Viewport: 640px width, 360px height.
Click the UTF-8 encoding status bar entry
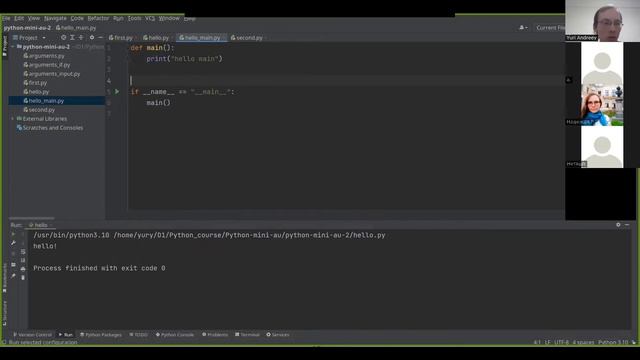tap(562, 342)
